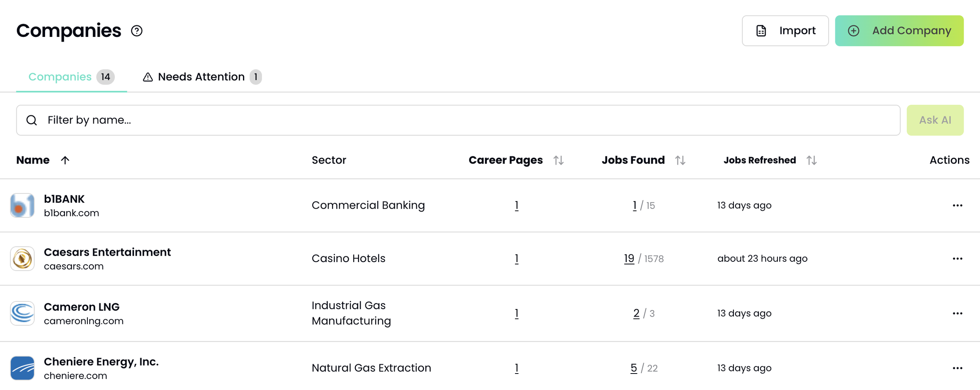This screenshot has width=980, height=390.
Task: Click the document icon in Import button
Action: pyautogui.click(x=761, y=31)
